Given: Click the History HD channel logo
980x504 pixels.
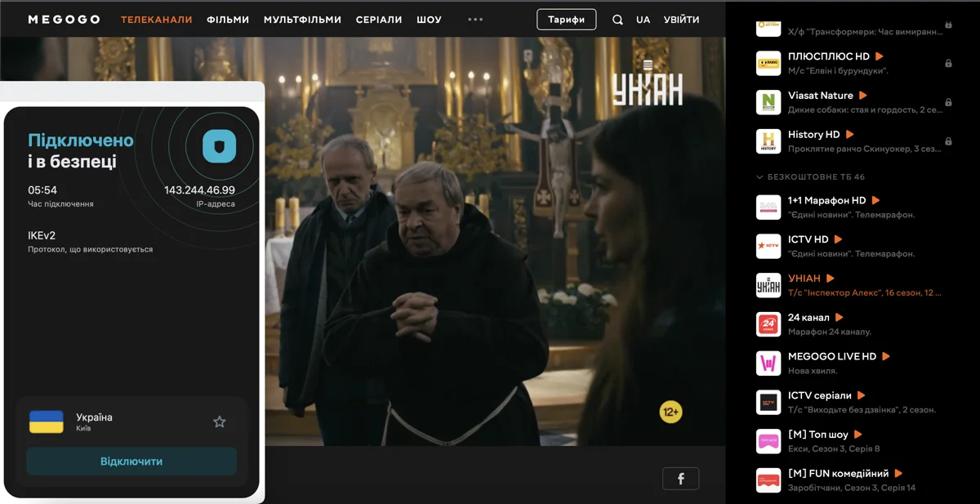Looking at the screenshot, I should (x=768, y=141).
